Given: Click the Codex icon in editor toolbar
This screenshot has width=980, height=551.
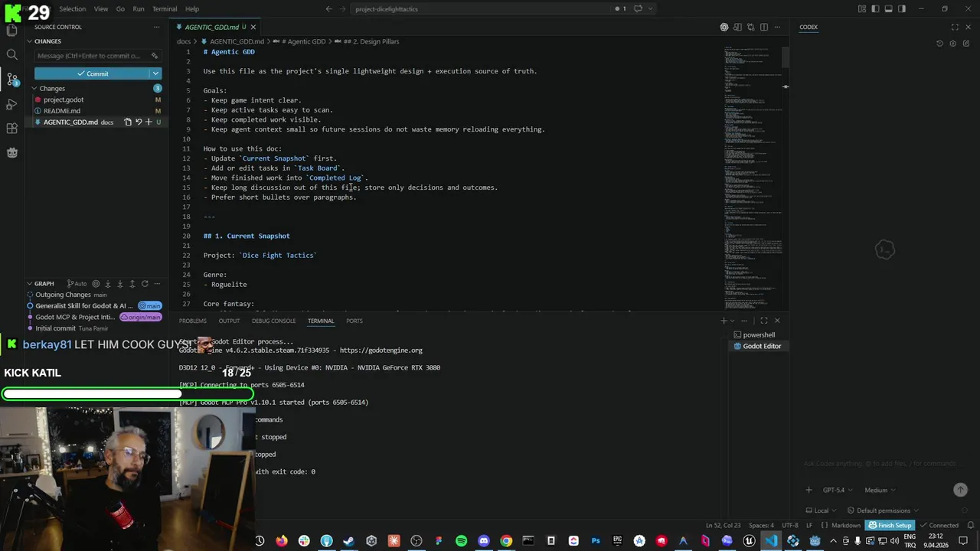Looking at the screenshot, I should 724,28.
